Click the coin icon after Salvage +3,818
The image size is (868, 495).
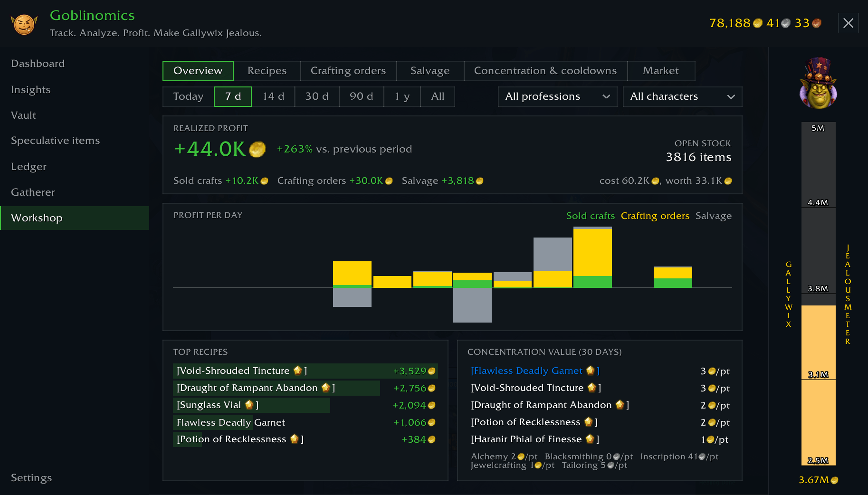[x=479, y=181]
